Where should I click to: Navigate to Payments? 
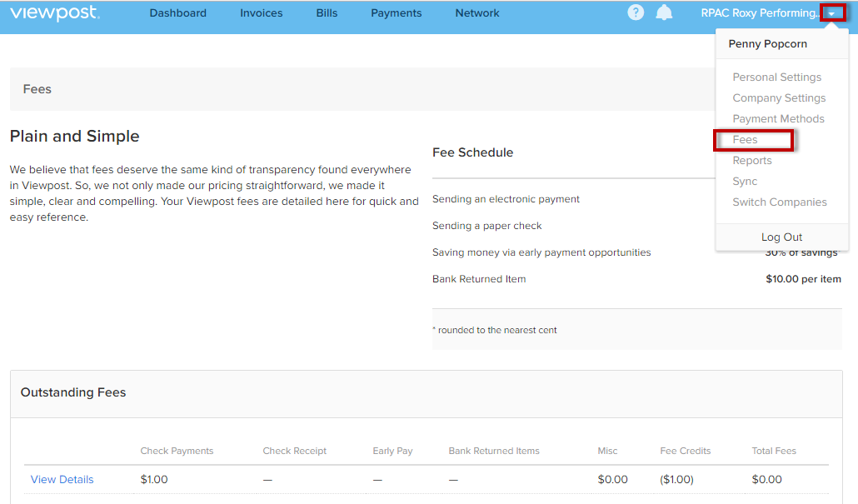pyautogui.click(x=397, y=13)
